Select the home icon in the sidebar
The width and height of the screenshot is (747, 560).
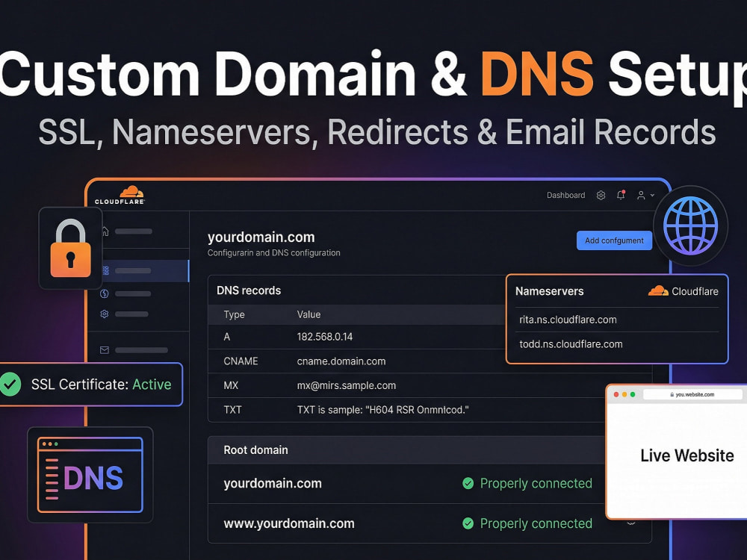click(x=105, y=231)
